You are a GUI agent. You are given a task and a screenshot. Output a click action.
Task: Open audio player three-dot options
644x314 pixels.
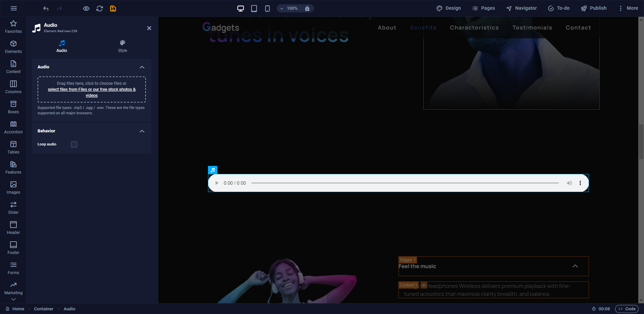[580, 183]
